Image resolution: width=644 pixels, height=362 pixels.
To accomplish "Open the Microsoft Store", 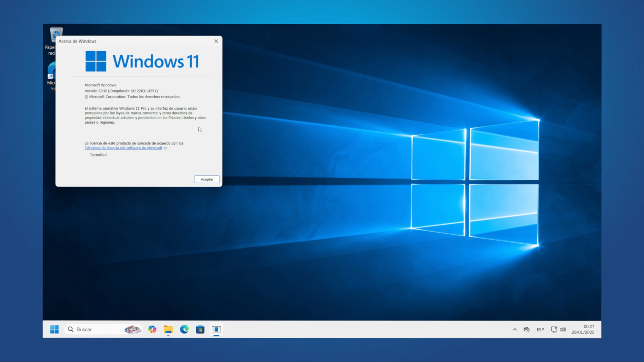I will tap(200, 329).
